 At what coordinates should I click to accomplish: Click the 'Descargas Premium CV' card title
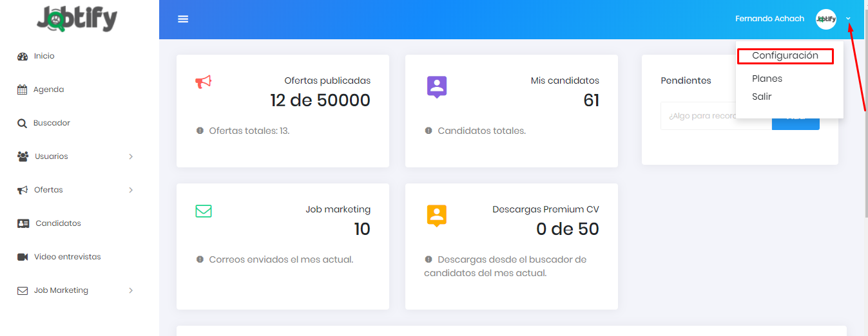[546, 210]
